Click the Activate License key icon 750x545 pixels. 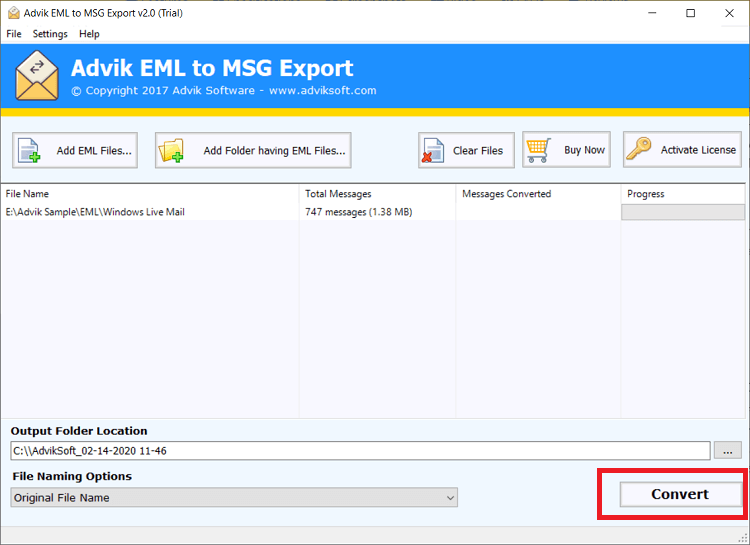pos(639,149)
